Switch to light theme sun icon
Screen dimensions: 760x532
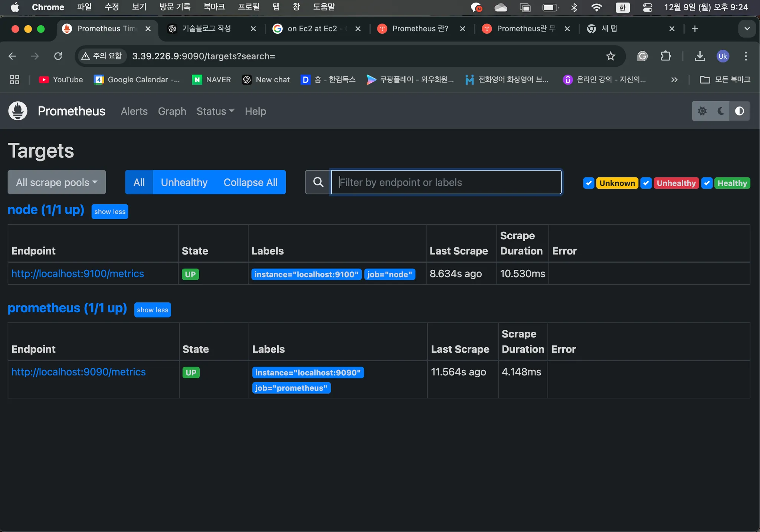click(702, 111)
